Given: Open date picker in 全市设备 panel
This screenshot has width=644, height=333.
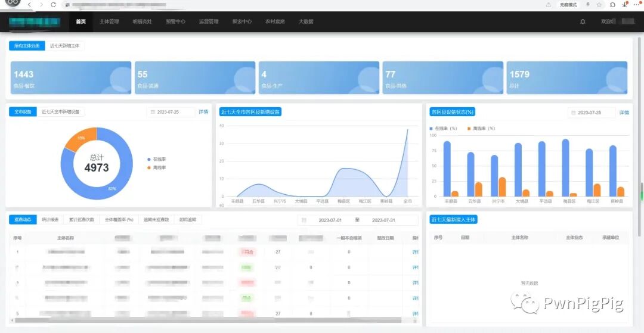Looking at the screenshot, I should (171, 112).
